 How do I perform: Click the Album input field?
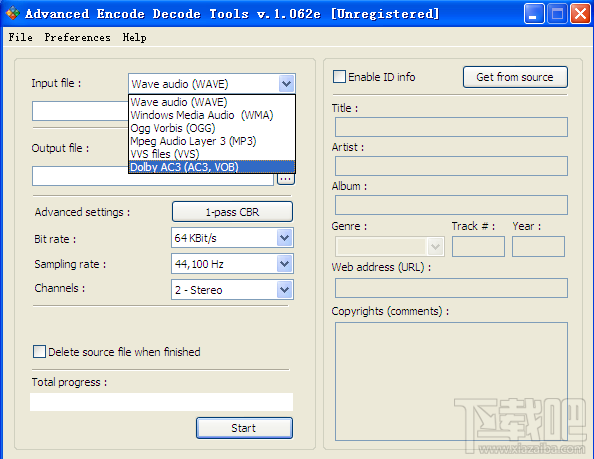[x=451, y=205]
